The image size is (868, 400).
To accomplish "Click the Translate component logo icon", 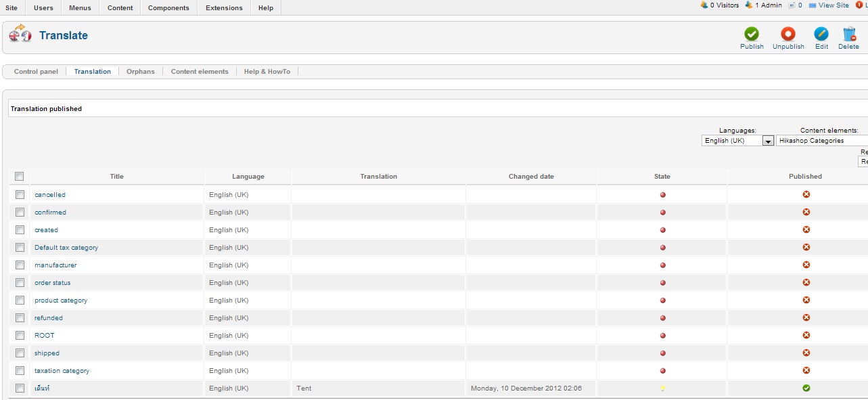I will click(x=20, y=35).
